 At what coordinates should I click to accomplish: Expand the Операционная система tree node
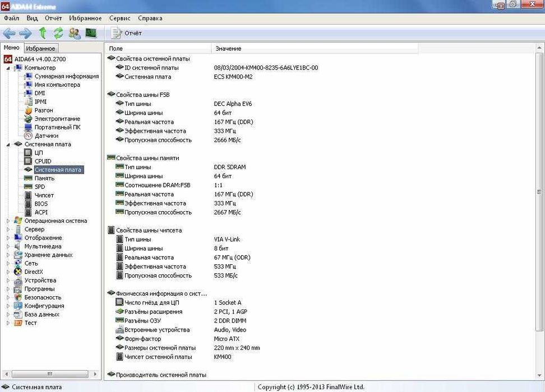tap(8, 221)
